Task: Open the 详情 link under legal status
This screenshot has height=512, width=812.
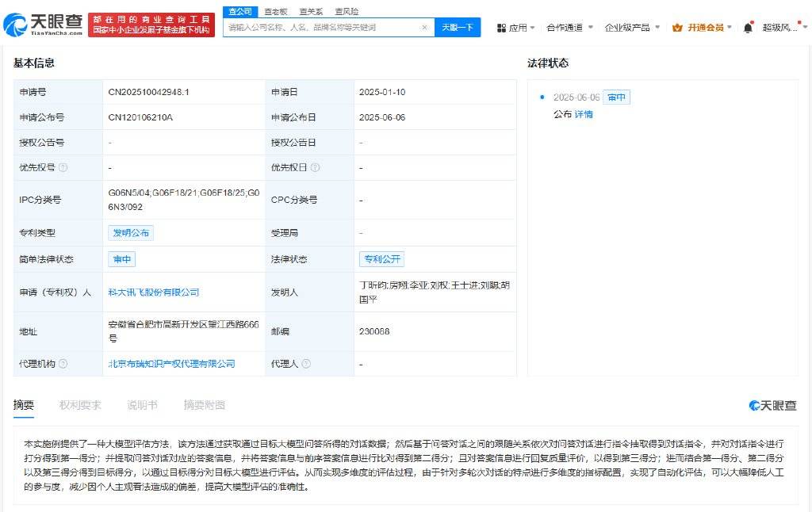Action: [x=584, y=114]
